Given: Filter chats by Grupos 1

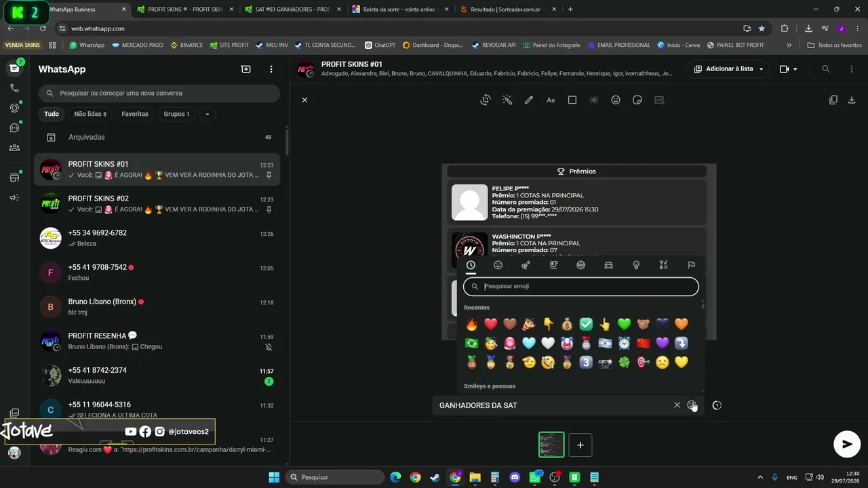Looking at the screenshot, I should tap(176, 114).
